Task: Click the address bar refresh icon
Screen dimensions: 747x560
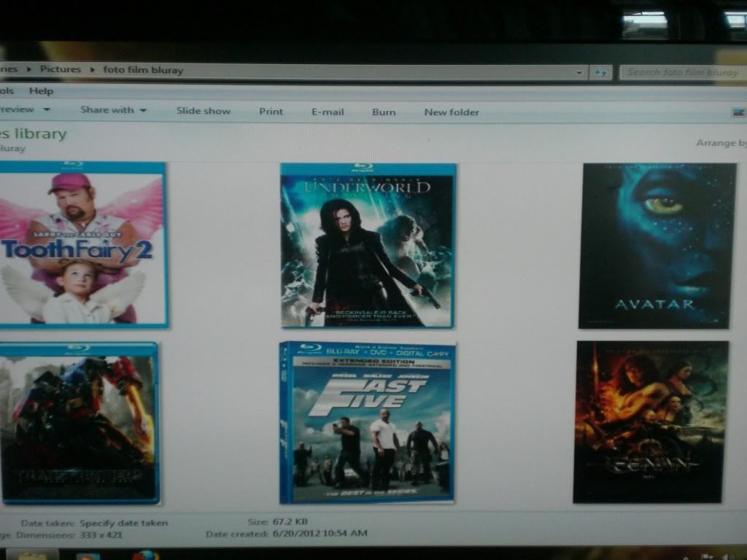Action: pyautogui.click(x=601, y=73)
